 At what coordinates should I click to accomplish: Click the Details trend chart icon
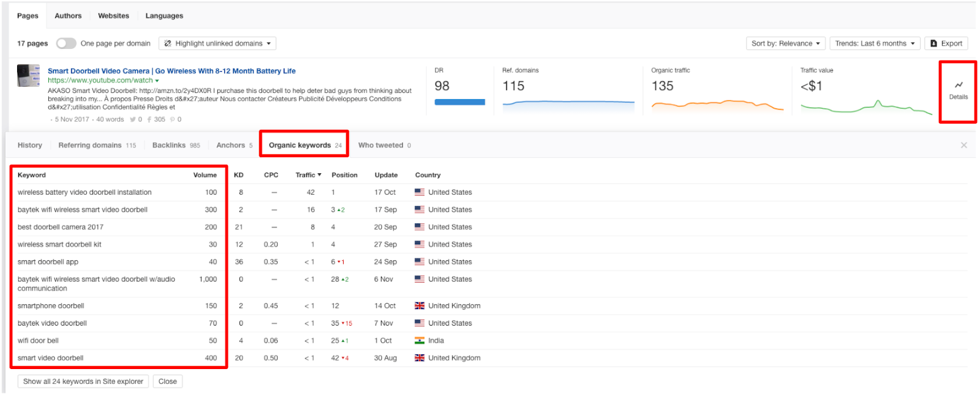[958, 85]
